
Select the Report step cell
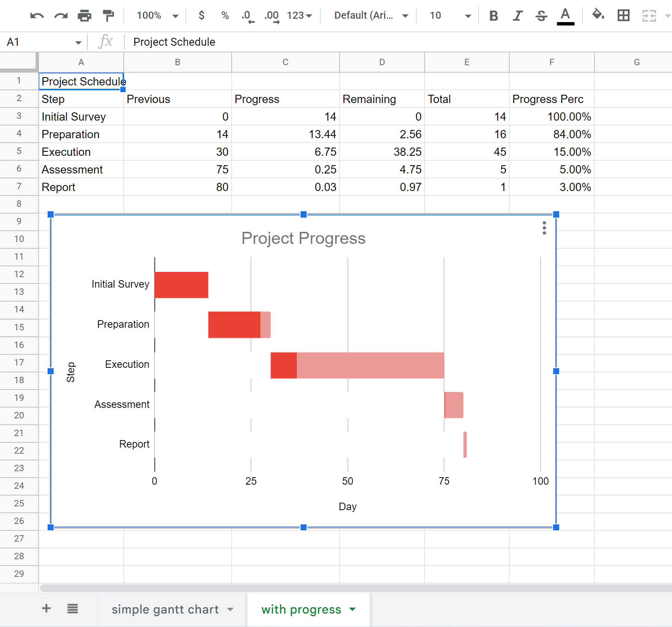(x=81, y=187)
